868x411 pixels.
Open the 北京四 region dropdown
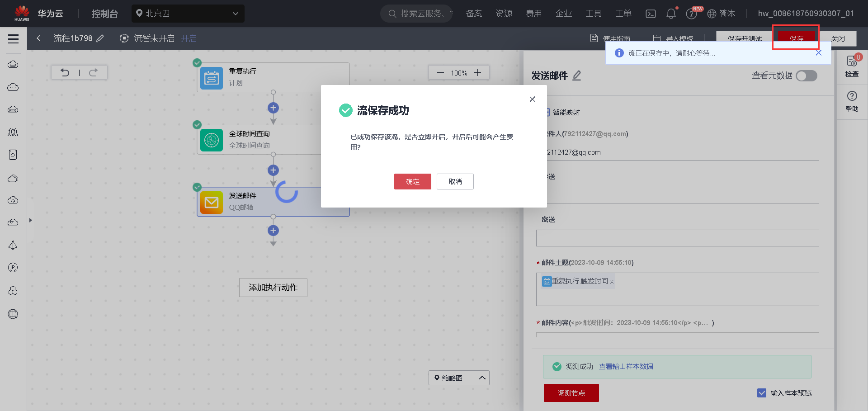coord(188,14)
